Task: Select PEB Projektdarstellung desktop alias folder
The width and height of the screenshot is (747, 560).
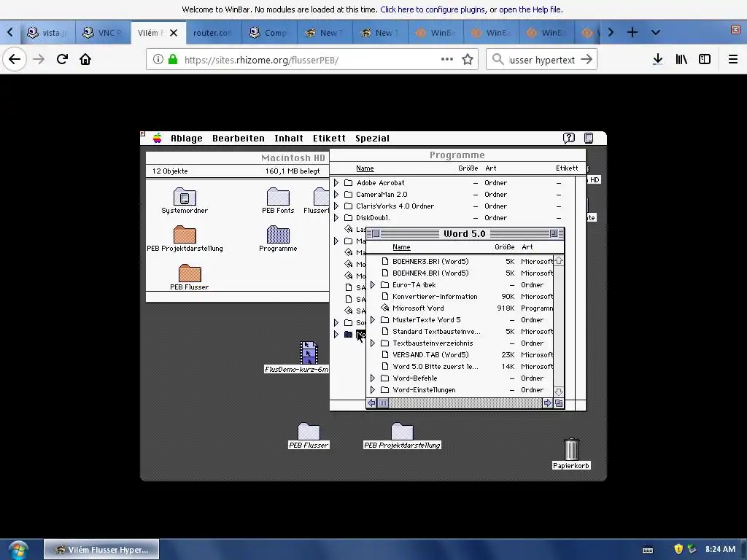Action: (x=402, y=432)
